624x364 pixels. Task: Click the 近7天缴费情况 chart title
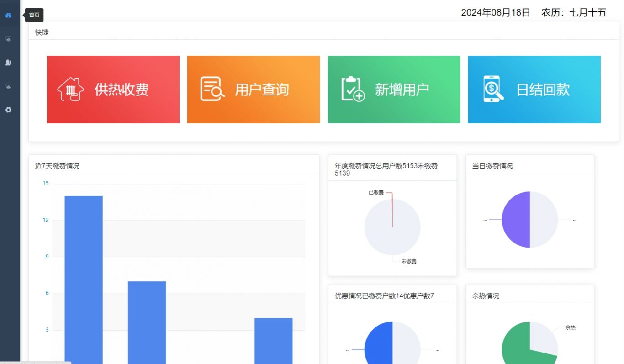pos(57,166)
